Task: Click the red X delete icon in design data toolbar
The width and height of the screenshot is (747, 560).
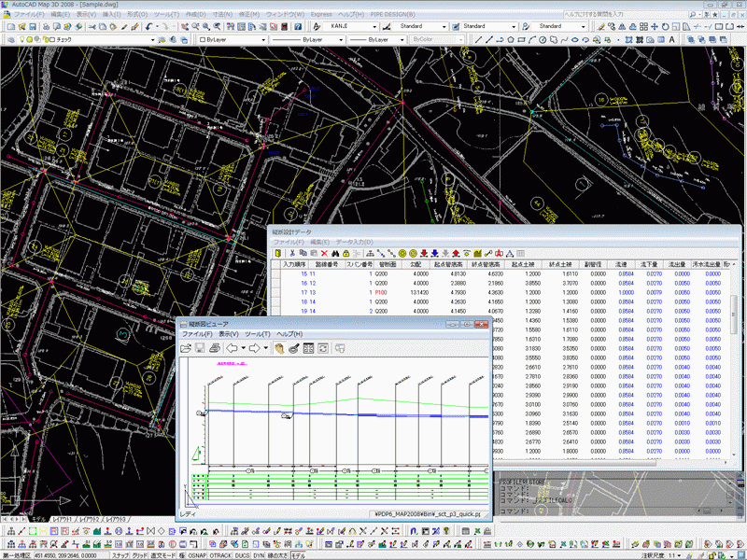Action: 324,253
